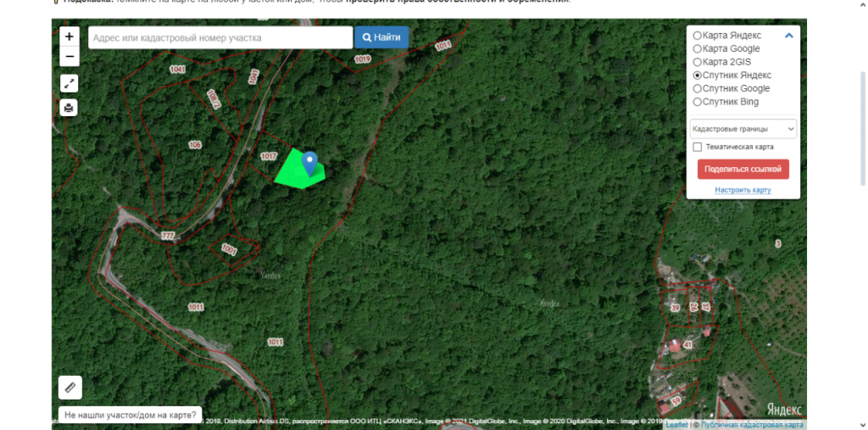Zoom in with the plus button
Screen dimensions: 868x430
[70, 37]
